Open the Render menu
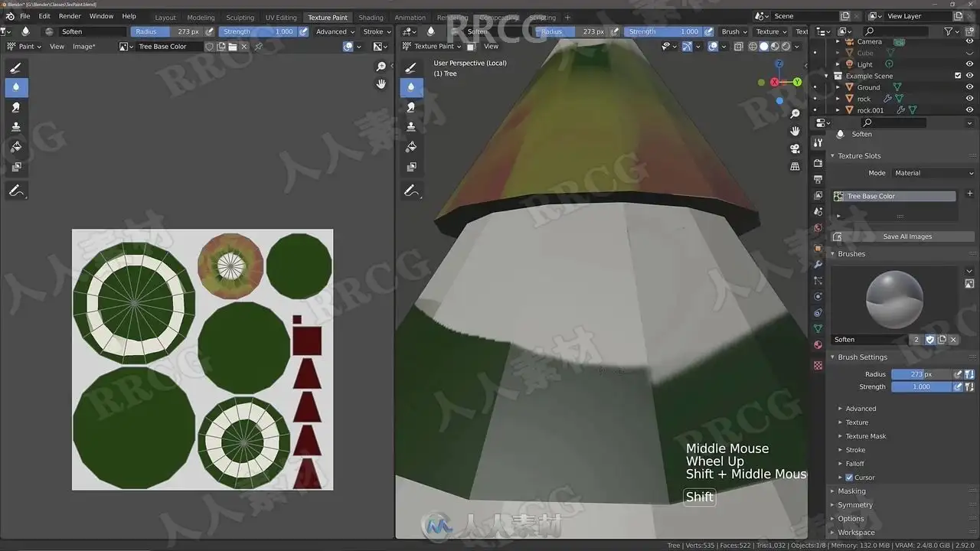980x551 pixels. point(70,16)
